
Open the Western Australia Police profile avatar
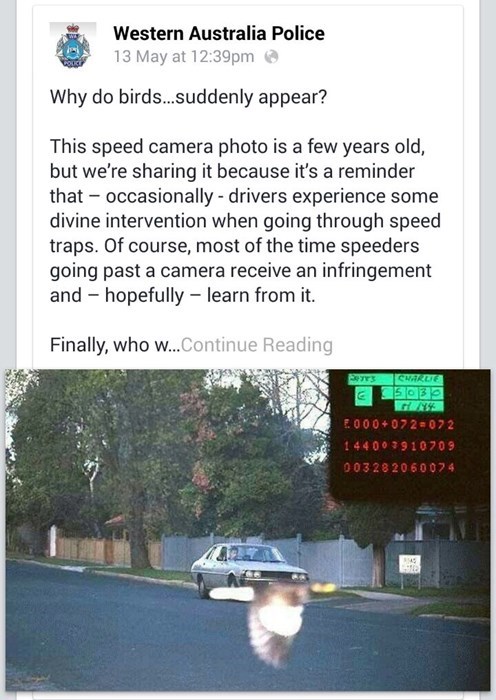(73, 45)
